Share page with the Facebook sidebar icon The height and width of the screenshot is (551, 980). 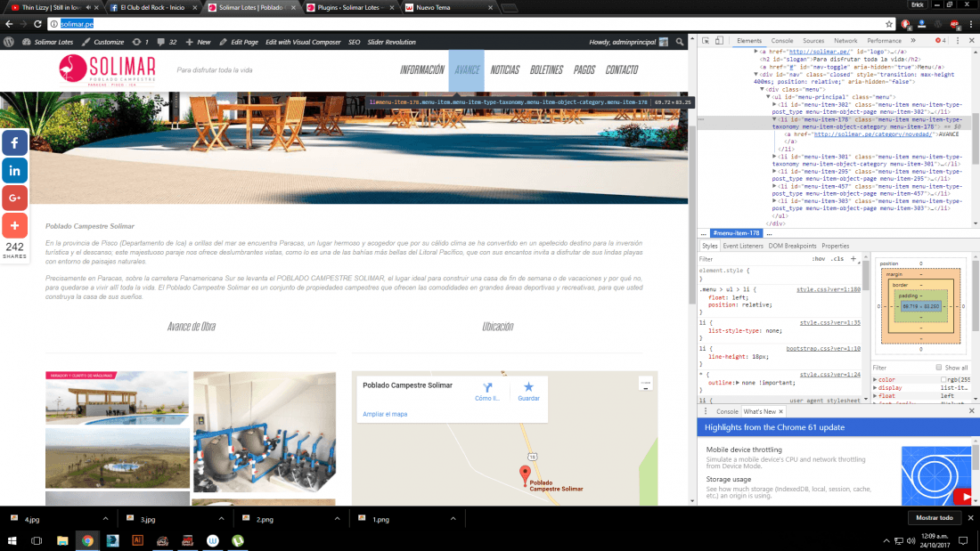[14, 143]
